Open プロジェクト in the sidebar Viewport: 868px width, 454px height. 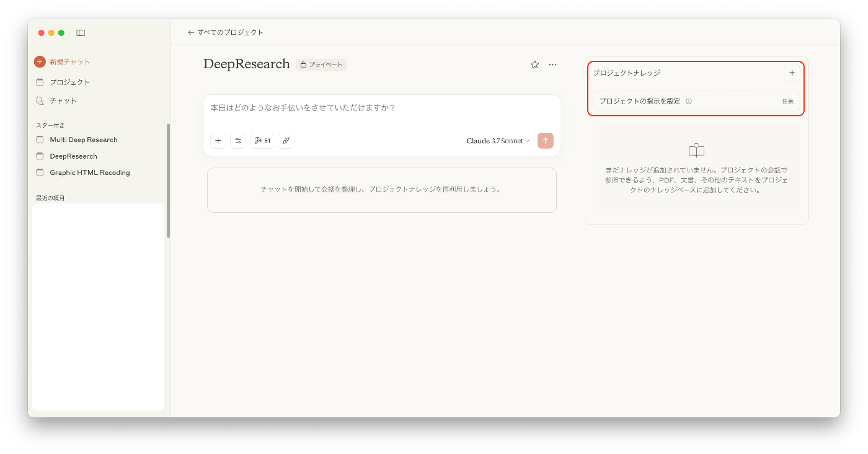point(63,82)
